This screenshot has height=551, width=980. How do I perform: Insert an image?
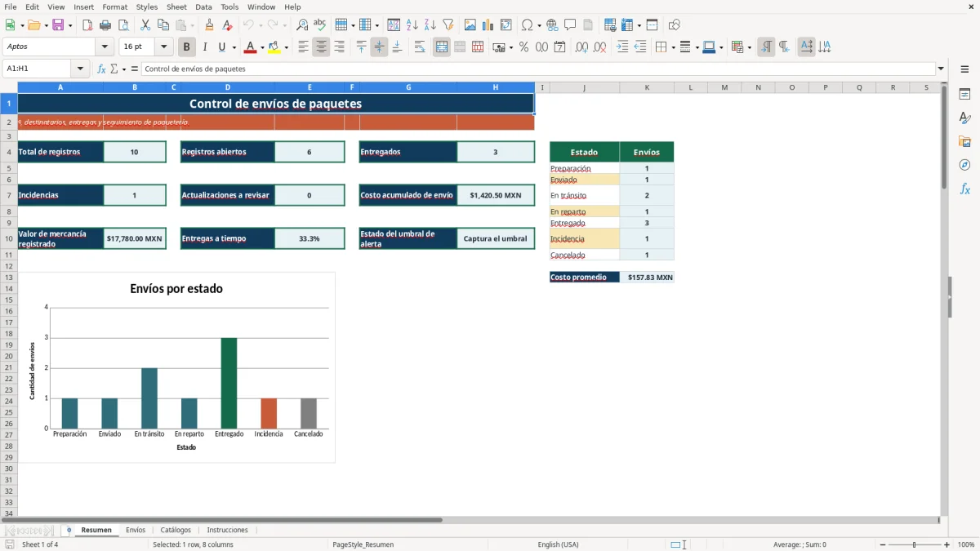coord(470,25)
